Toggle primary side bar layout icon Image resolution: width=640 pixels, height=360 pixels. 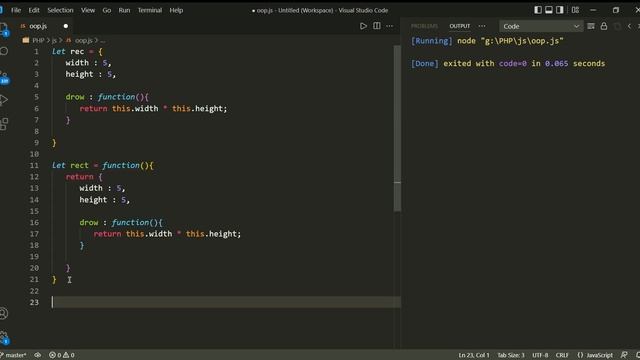tap(538, 10)
